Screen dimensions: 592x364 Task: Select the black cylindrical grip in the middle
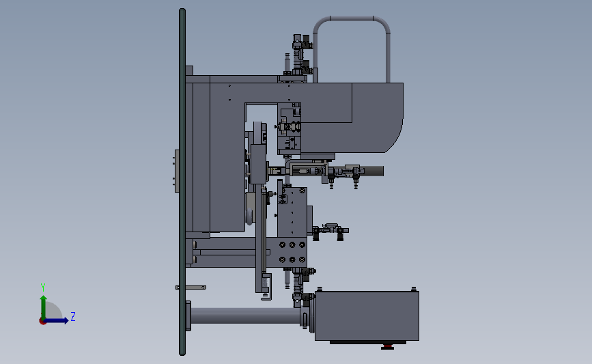coord(373,171)
